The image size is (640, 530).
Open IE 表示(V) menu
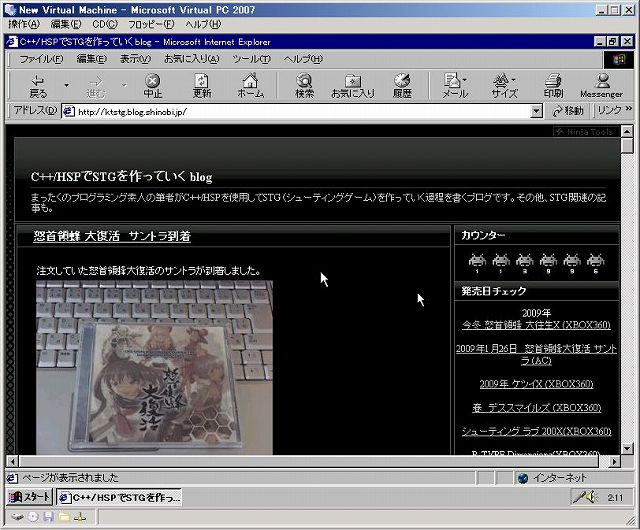[x=135, y=59]
